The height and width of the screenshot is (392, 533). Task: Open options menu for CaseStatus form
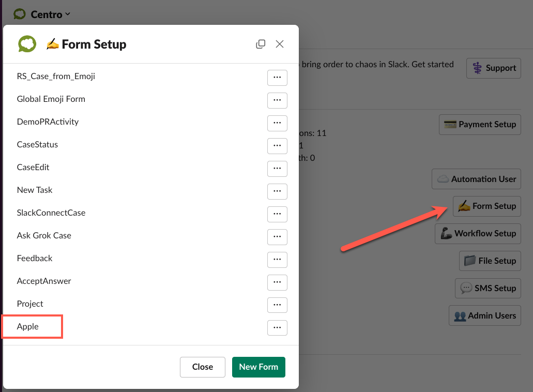pyautogui.click(x=277, y=146)
